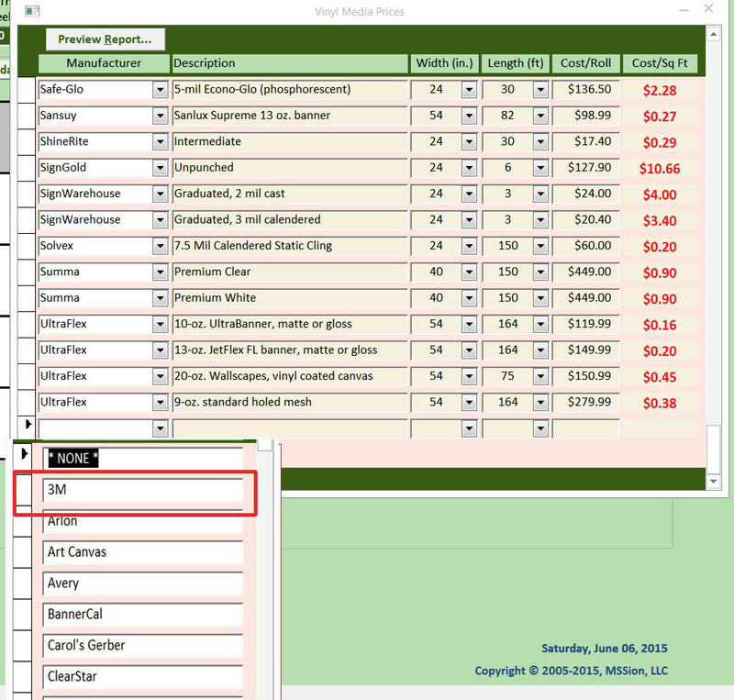Open Manufacturer dropdown in the new blank row
The height and width of the screenshot is (700, 734).
click(x=160, y=428)
